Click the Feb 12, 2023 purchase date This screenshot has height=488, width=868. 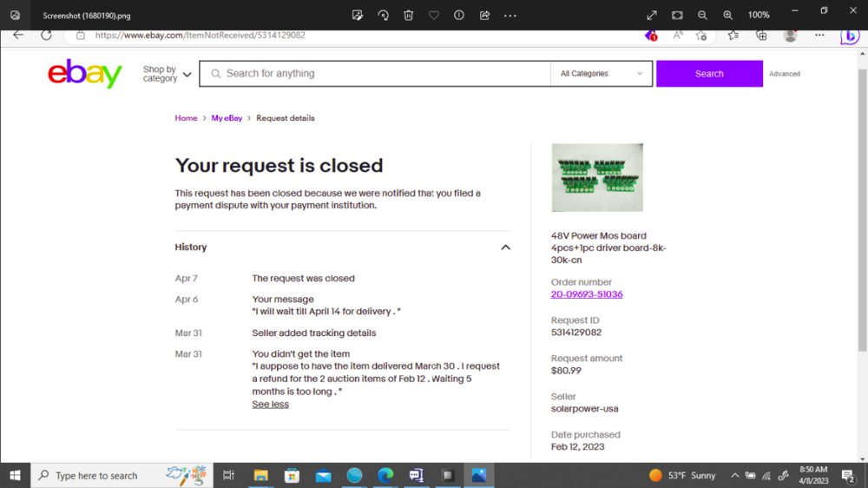point(577,447)
